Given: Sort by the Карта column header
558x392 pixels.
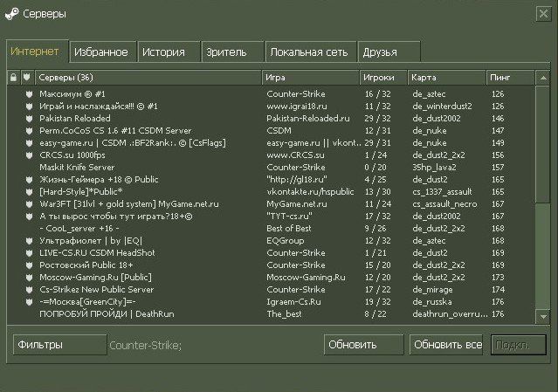Looking at the screenshot, I should [447, 77].
